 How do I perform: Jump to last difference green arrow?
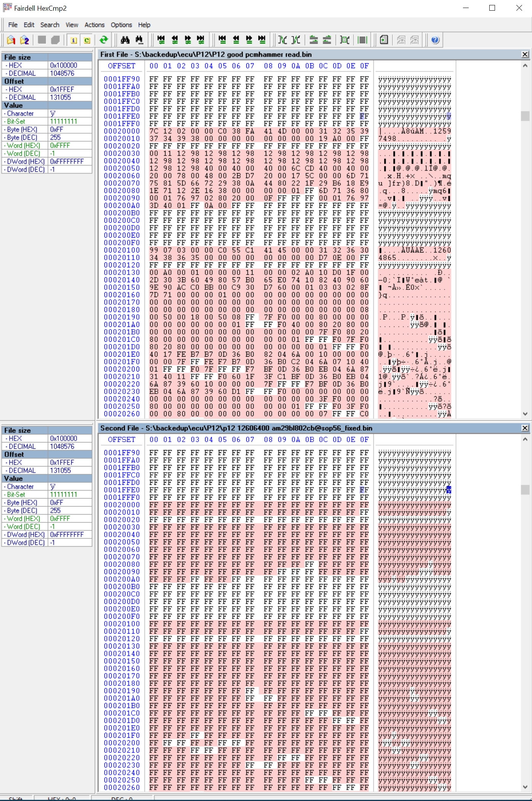[x=201, y=40]
